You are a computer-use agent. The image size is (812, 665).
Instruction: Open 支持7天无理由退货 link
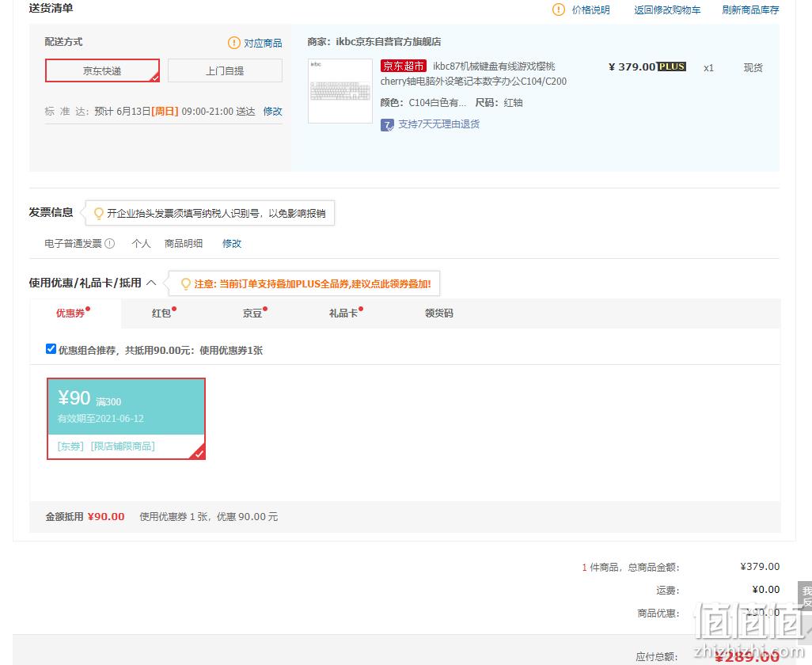pos(438,124)
